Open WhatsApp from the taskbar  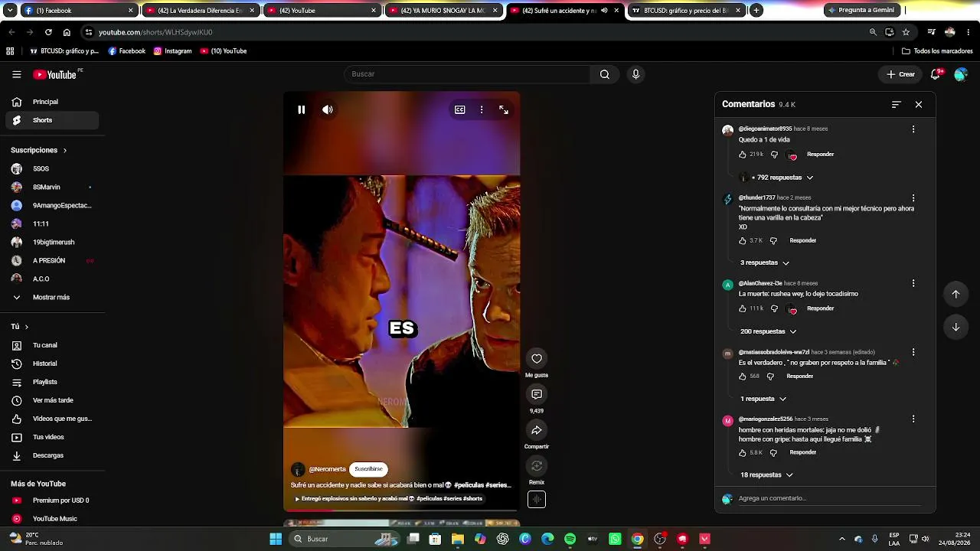(615, 539)
